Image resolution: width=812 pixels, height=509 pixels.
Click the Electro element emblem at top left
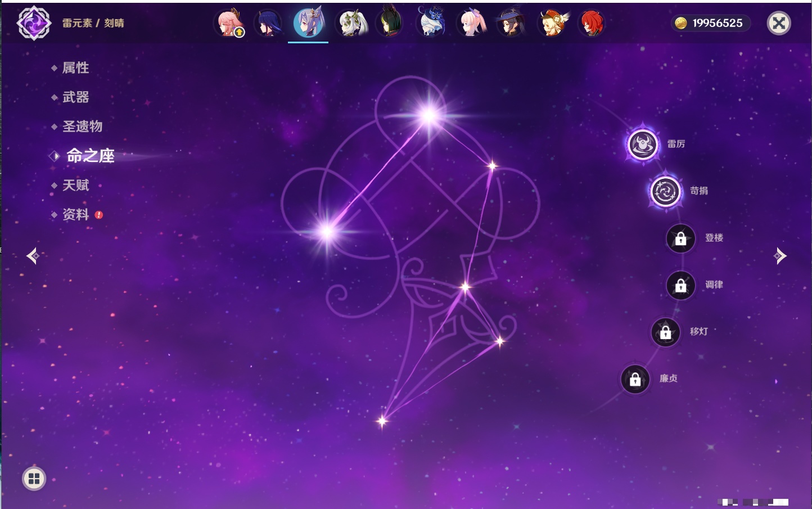point(34,23)
